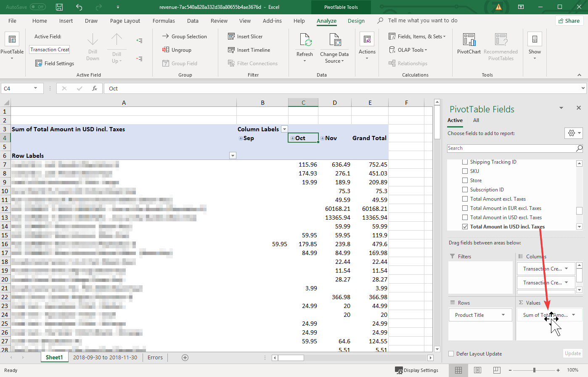588x377 pixels.
Task: Expand the Product Title field dropdown
Action: 503,315
